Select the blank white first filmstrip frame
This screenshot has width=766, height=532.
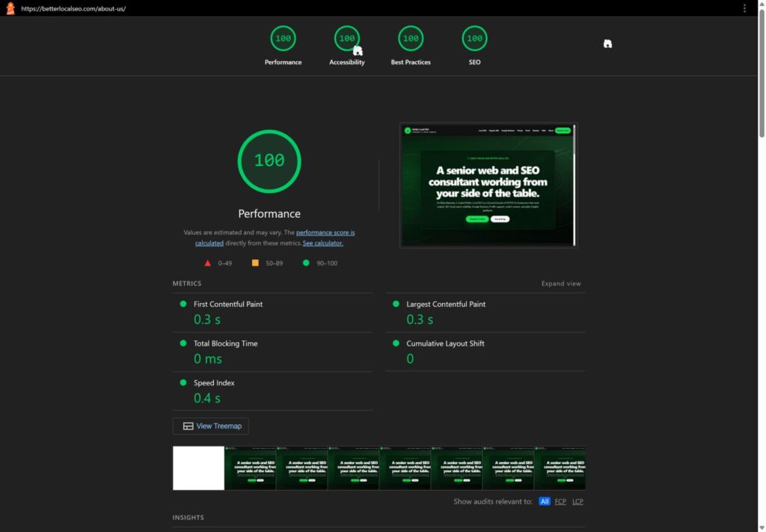(198, 468)
